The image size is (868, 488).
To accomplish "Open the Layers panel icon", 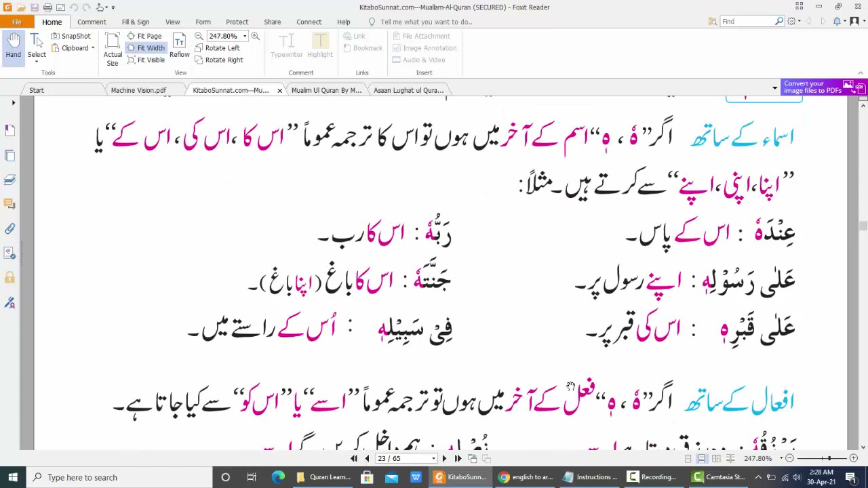I will click(9, 180).
